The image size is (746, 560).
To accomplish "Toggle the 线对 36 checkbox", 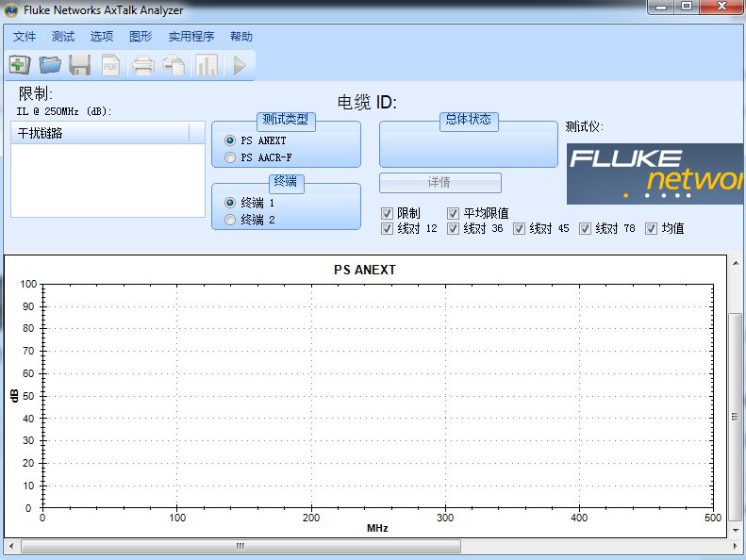I will [454, 228].
